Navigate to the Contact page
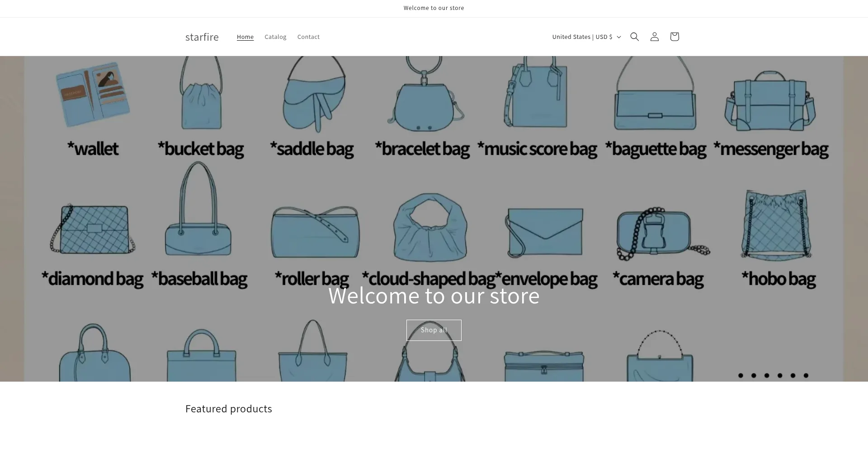 [308, 37]
